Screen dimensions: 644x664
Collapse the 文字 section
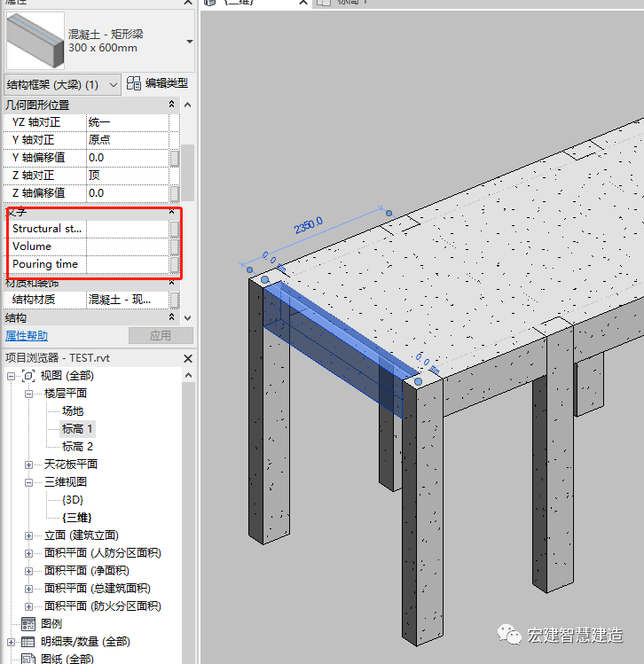tap(171, 211)
